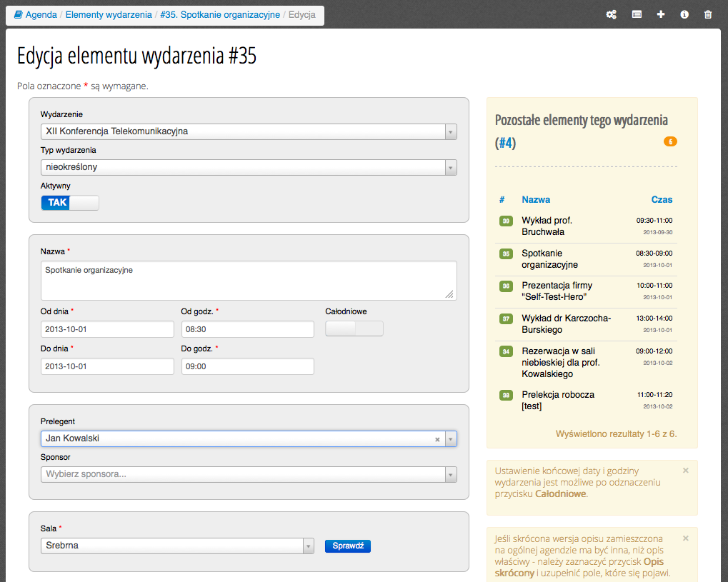Go to Elementy wydarzenia breadcrumb link

[x=109, y=14]
